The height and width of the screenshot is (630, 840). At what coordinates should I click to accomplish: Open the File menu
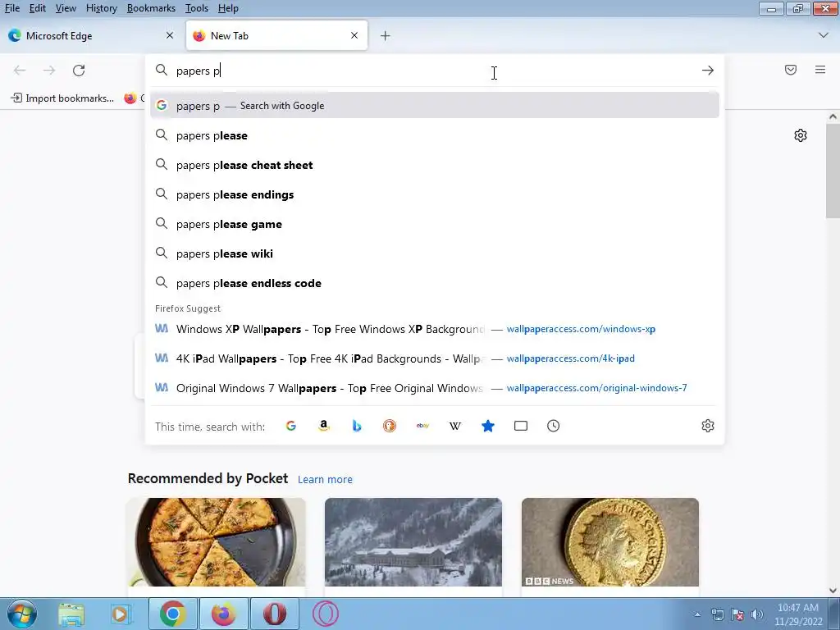(11, 8)
